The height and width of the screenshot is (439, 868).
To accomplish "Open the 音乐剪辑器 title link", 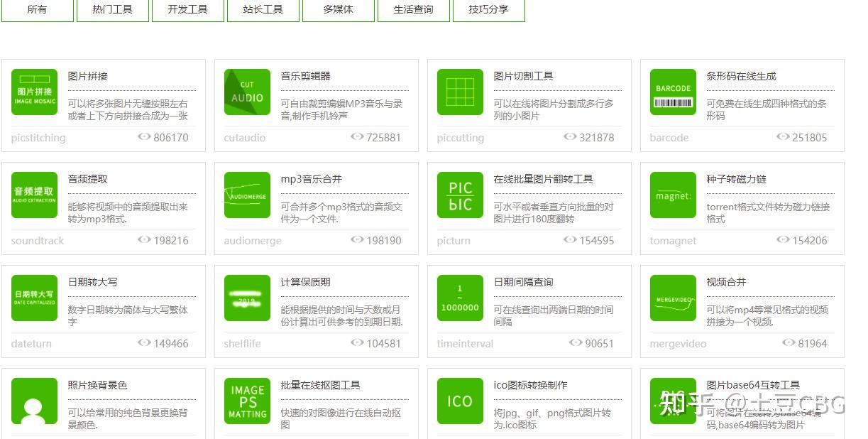I will 306,76.
